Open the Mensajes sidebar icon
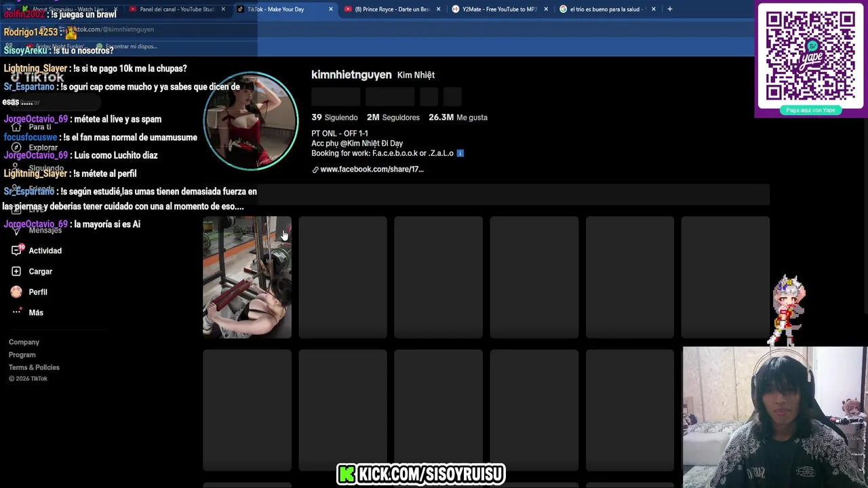The height and width of the screenshot is (488, 868). tap(16, 230)
